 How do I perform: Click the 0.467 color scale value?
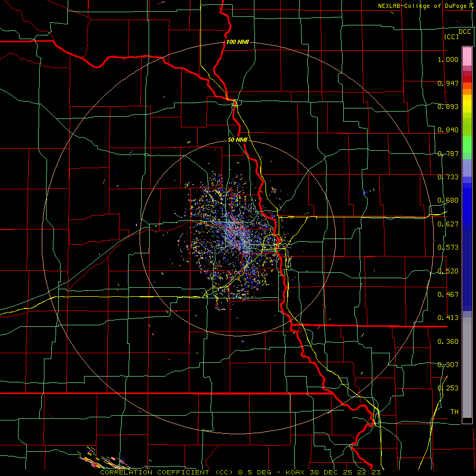click(448, 295)
